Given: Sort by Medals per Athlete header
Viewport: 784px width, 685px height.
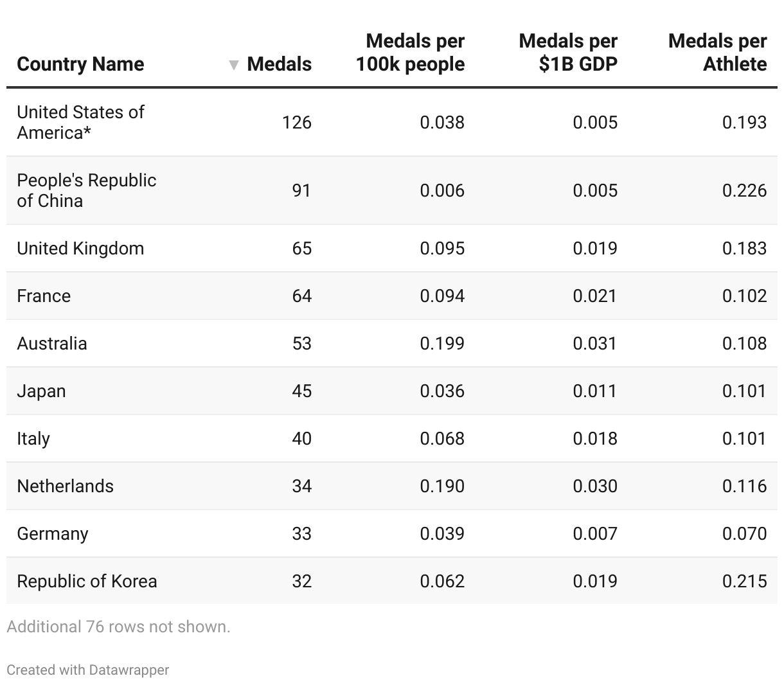Looking at the screenshot, I should [x=717, y=53].
